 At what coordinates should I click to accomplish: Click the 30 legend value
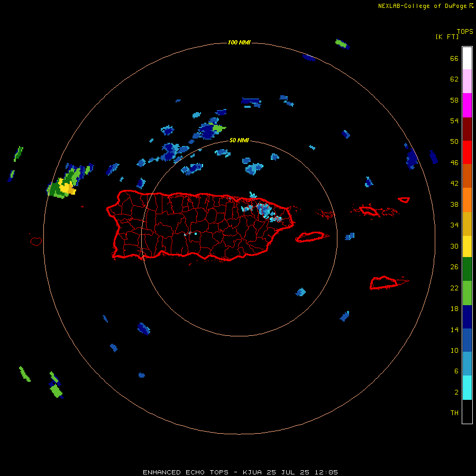point(454,246)
